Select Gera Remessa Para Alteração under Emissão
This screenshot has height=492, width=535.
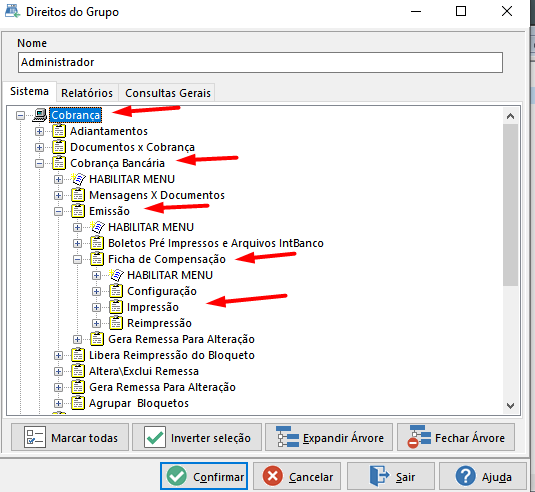[x=181, y=339]
